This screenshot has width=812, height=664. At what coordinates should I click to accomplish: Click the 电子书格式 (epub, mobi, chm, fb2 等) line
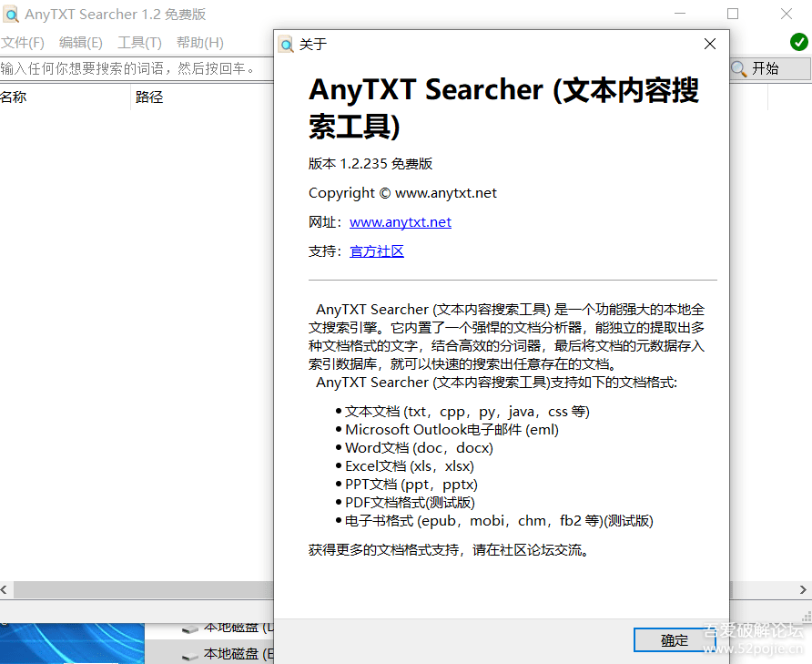[499, 520]
